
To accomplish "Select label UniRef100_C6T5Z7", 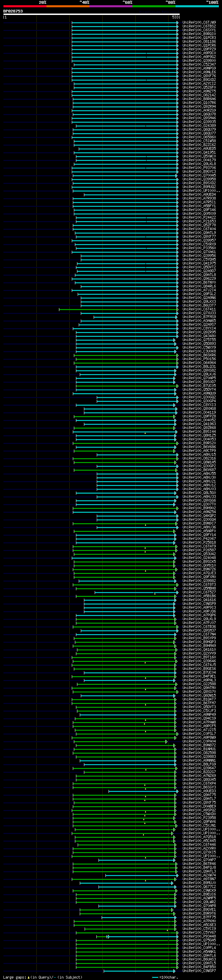I will [x=199, y=592].
